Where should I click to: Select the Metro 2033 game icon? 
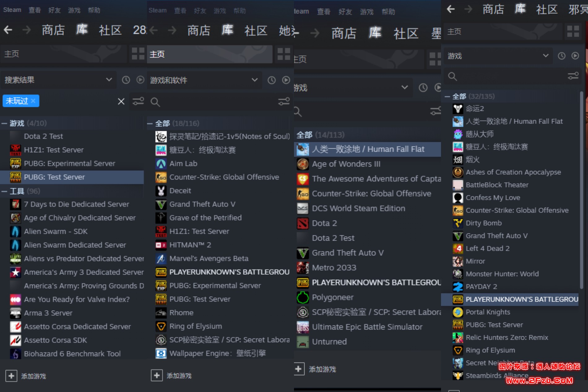pyautogui.click(x=303, y=268)
